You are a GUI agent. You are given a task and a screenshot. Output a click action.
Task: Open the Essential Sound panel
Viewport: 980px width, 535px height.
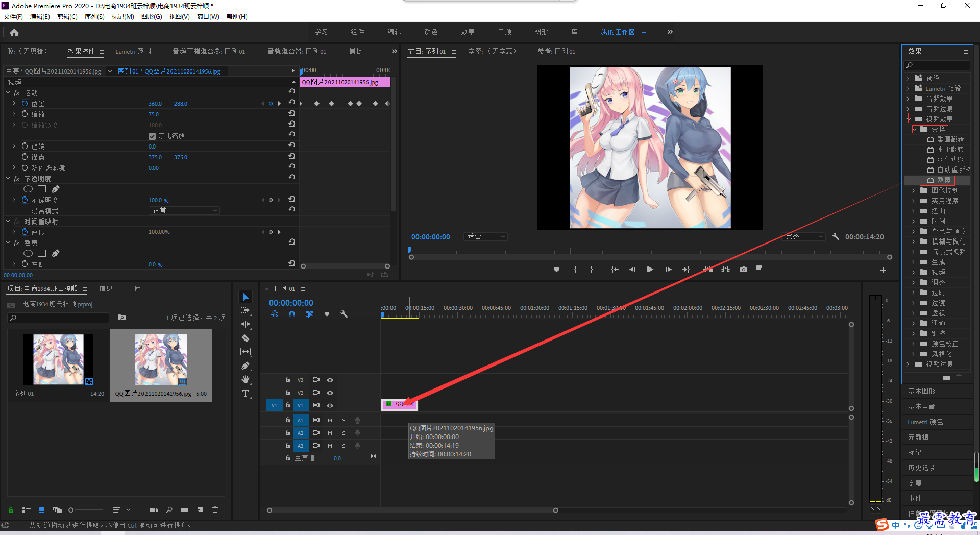921,406
